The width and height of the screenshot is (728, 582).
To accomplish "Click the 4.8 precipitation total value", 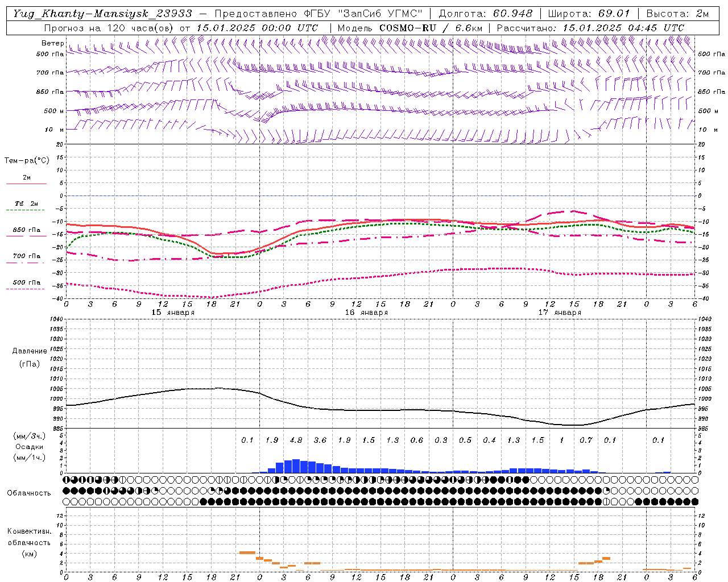I will point(296,440).
